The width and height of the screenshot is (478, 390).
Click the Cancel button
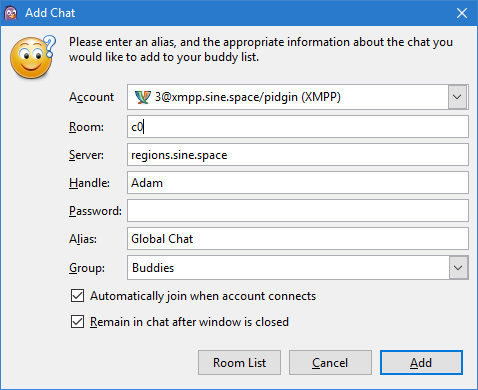tap(330, 363)
